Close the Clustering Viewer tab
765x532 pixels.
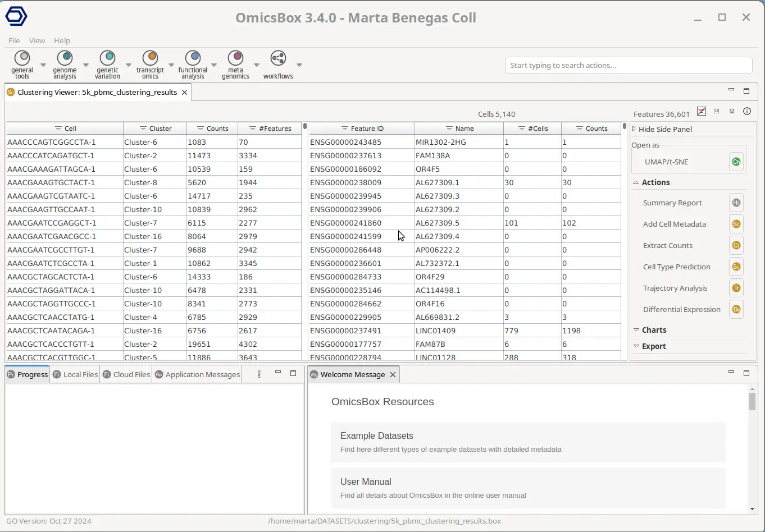coord(184,92)
